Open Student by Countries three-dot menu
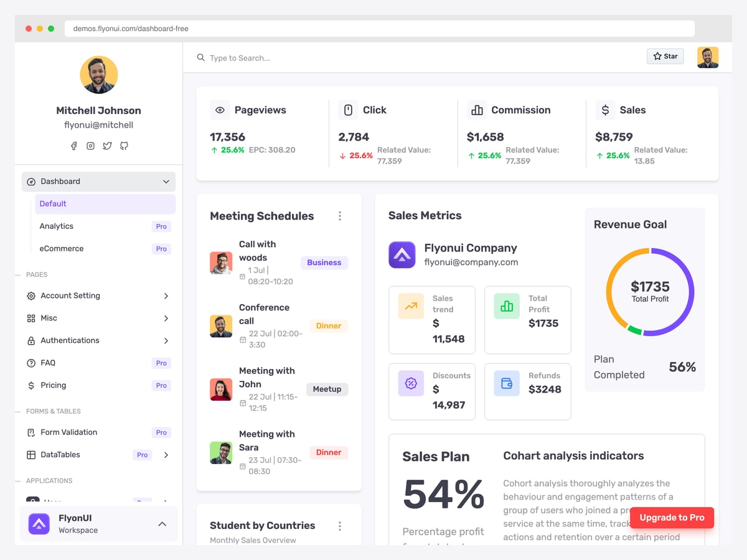This screenshot has height=560, width=747. pyautogui.click(x=340, y=526)
